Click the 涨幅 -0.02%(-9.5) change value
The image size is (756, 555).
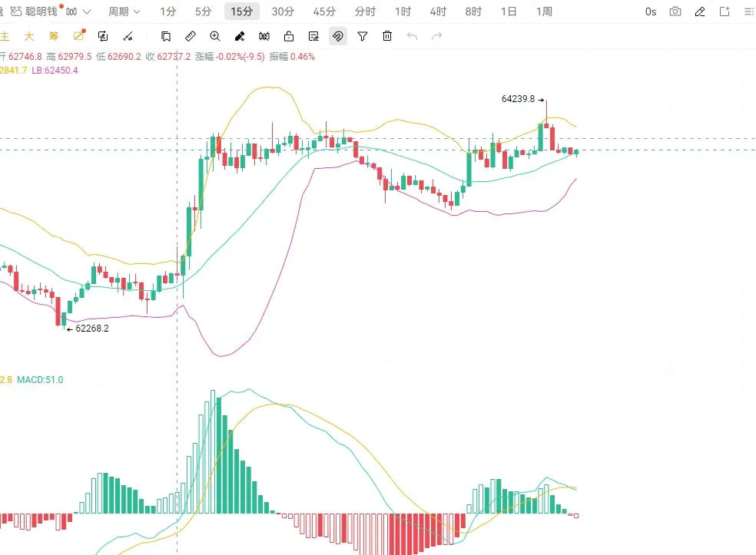[230, 56]
